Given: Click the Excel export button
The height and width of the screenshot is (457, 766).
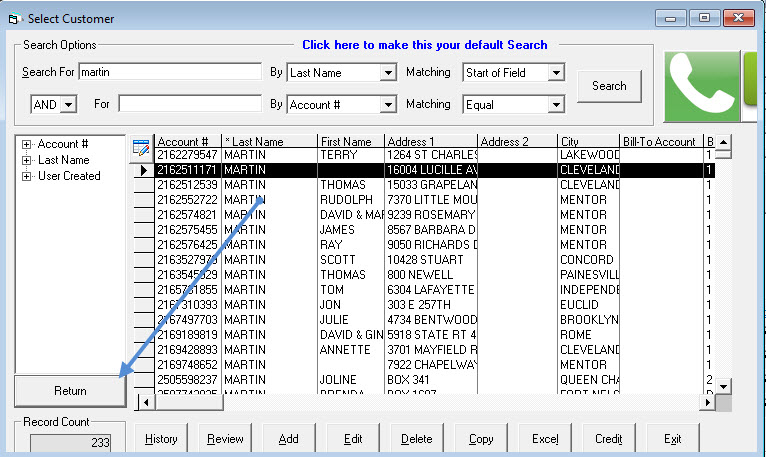Looking at the screenshot, I should 545,439.
